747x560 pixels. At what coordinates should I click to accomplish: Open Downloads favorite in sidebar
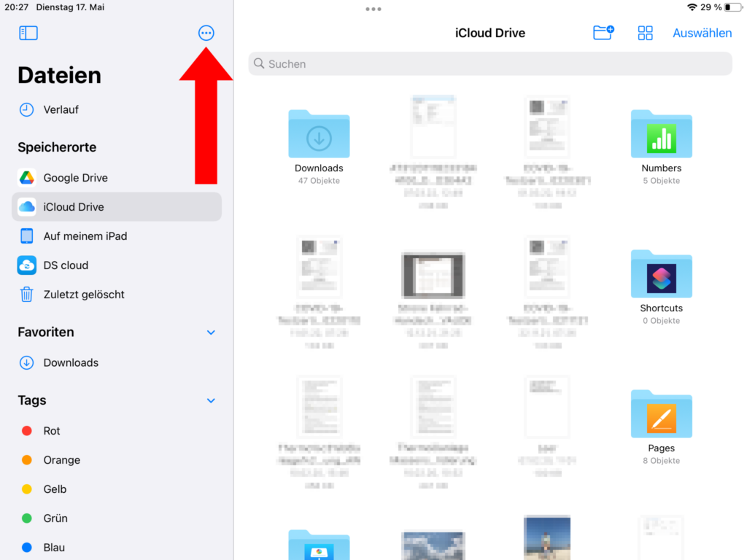117,362
